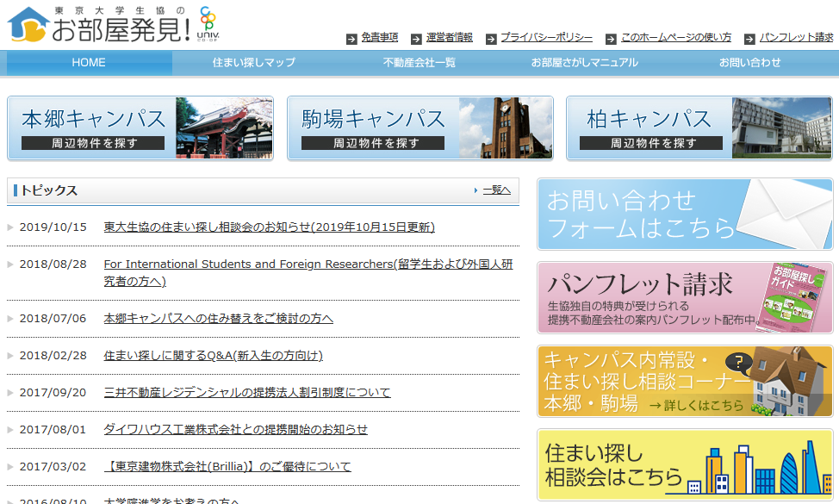Select お部屋さがしマニュアル navigation item
This screenshot has width=839, height=504.
pyautogui.click(x=584, y=63)
